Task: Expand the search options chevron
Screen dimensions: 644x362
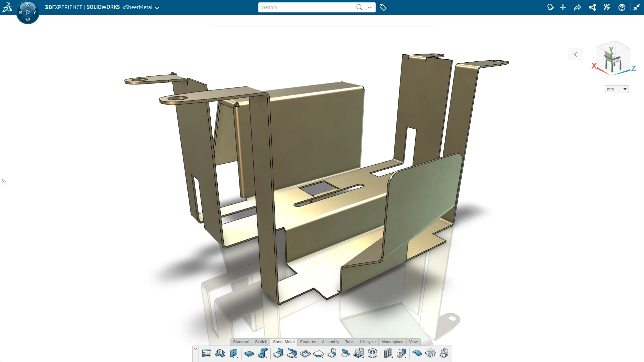Action: 369,7
